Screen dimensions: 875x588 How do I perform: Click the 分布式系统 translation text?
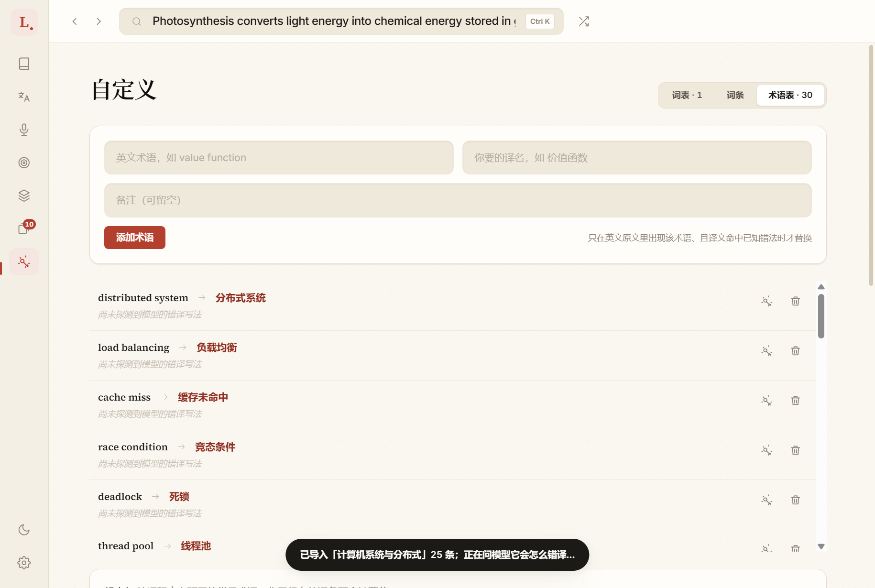pos(241,298)
